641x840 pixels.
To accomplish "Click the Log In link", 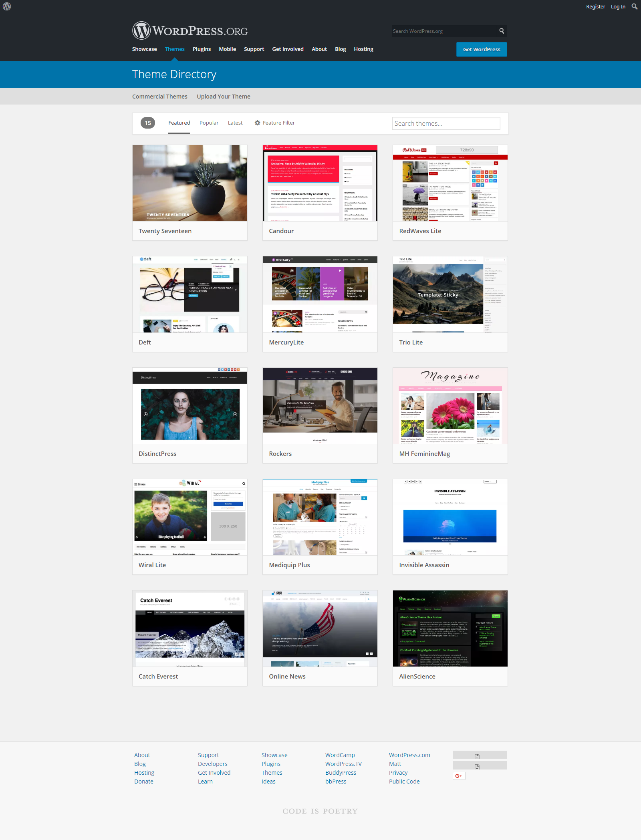I will pyautogui.click(x=618, y=7).
